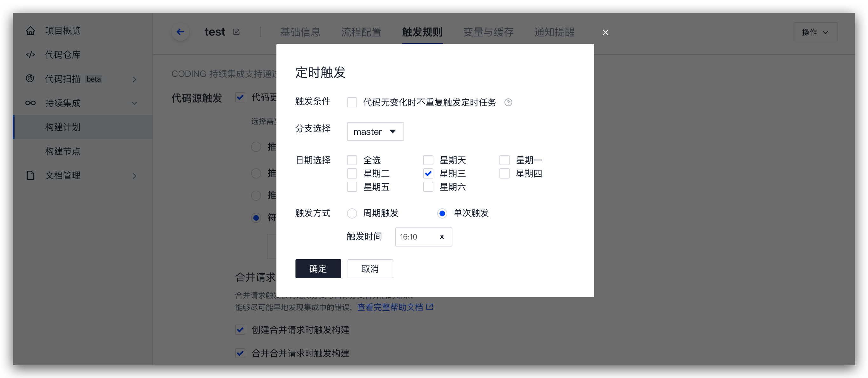Open the 代码扫描 scan icon
868x378 pixels.
click(x=30, y=78)
